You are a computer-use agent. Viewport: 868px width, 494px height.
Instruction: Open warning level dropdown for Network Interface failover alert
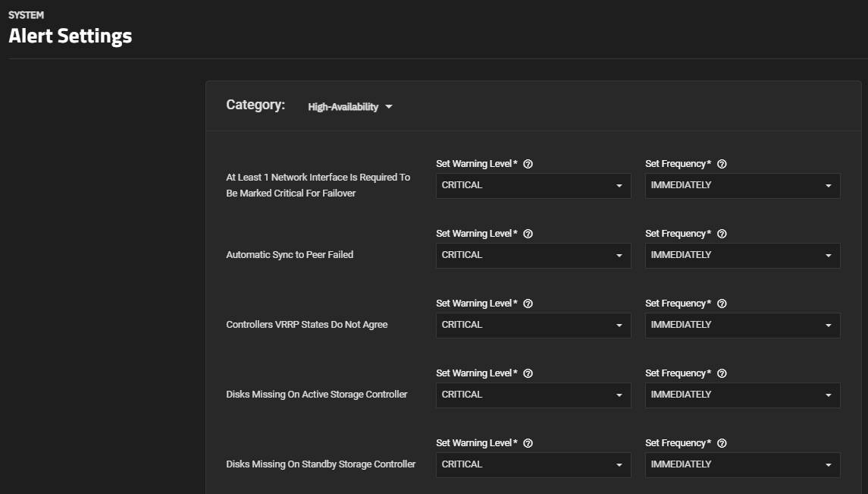[x=533, y=186]
